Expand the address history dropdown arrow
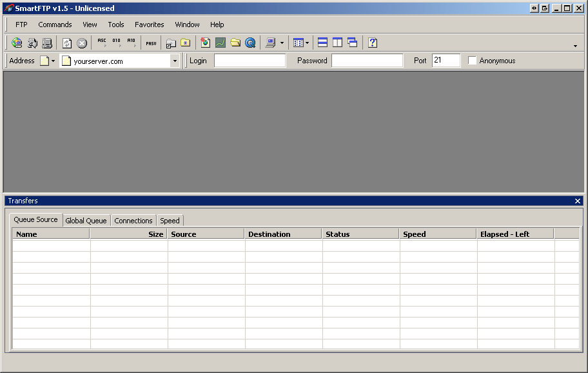Image resolution: width=588 pixels, height=373 pixels. 175,61
